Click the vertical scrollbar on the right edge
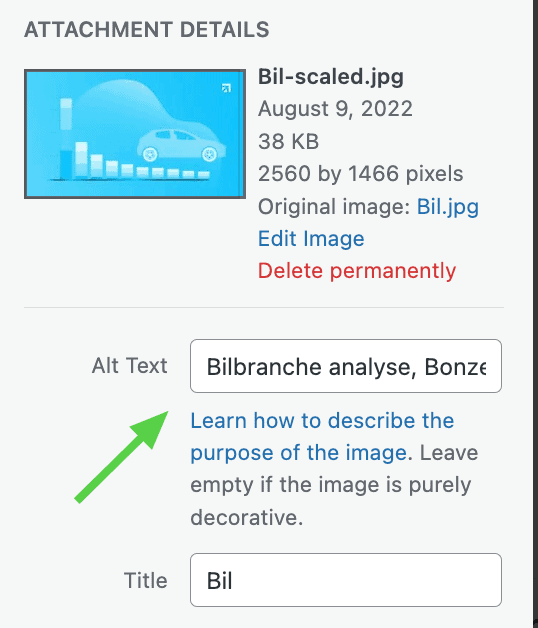 coord(536,314)
